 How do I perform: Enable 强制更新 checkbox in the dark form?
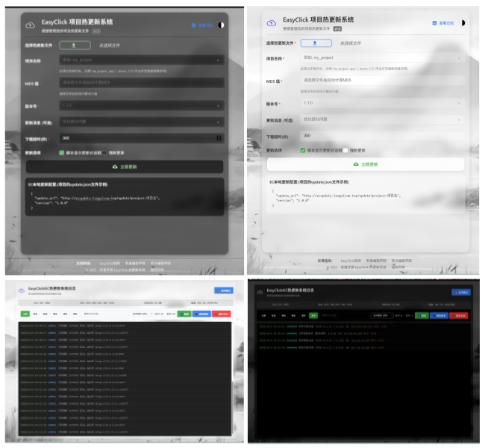104,152
